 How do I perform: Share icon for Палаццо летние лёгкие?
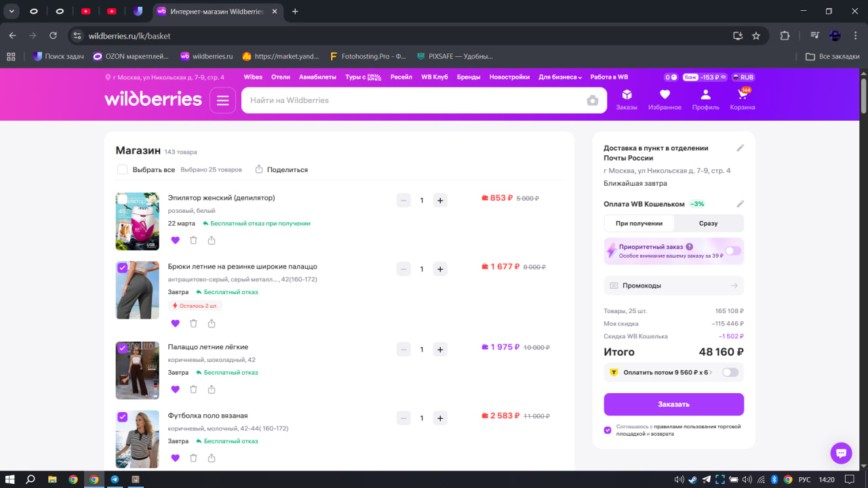click(x=212, y=389)
